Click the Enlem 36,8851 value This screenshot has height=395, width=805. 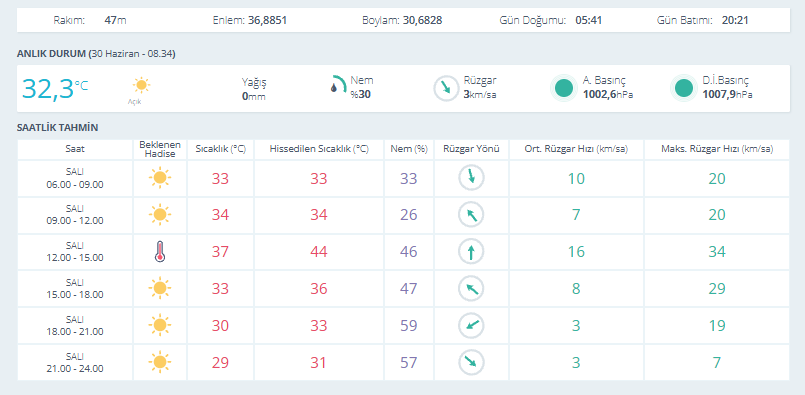tap(267, 21)
